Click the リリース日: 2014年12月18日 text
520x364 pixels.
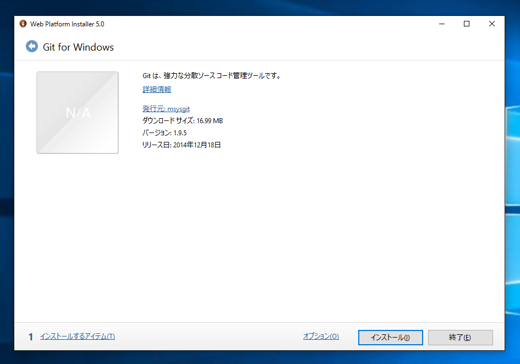pos(181,145)
